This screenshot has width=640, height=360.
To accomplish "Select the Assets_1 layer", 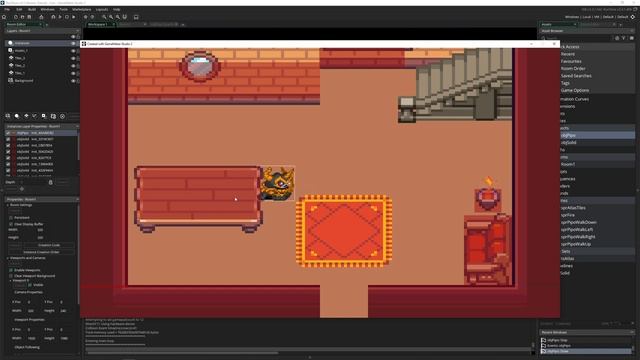I will [x=21, y=51].
